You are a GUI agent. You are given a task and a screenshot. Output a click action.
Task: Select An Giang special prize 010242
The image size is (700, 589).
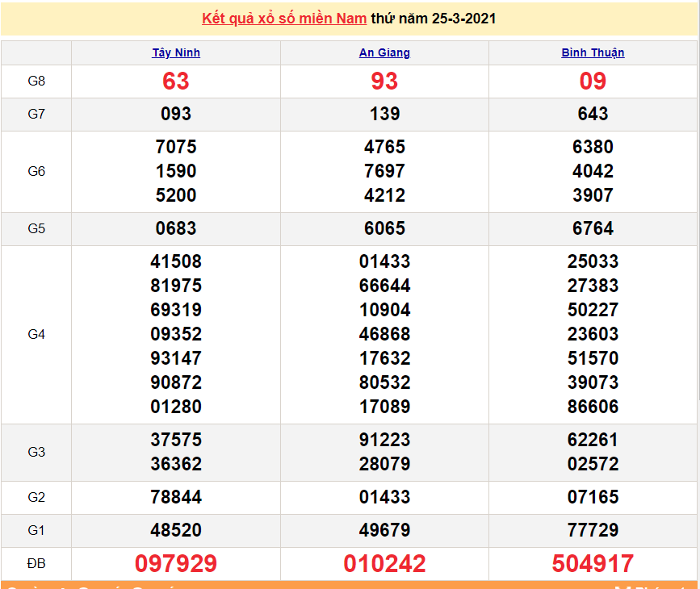(x=384, y=563)
